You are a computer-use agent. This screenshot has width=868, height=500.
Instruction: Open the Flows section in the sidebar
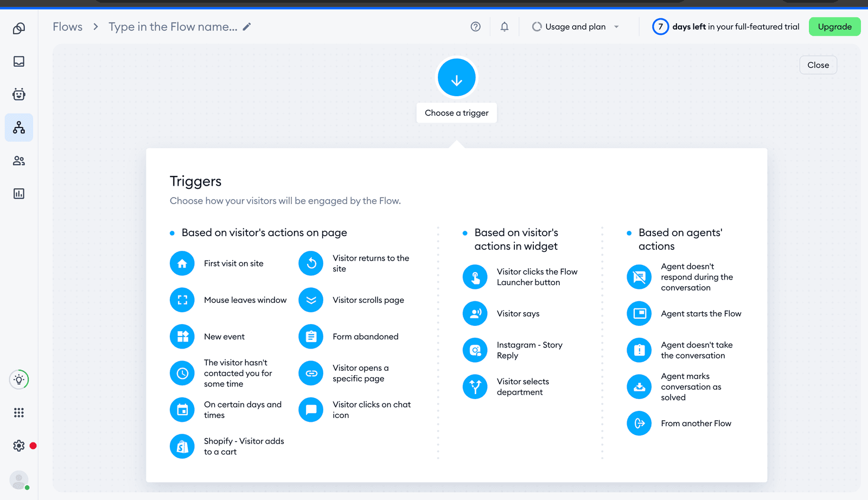[19, 128]
